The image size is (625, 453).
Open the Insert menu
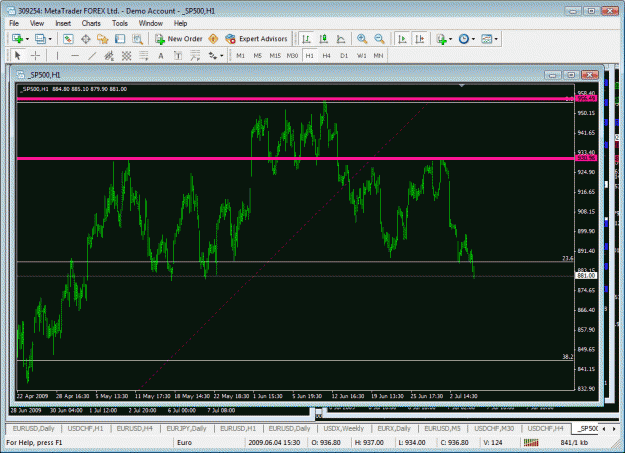tap(63, 23)
